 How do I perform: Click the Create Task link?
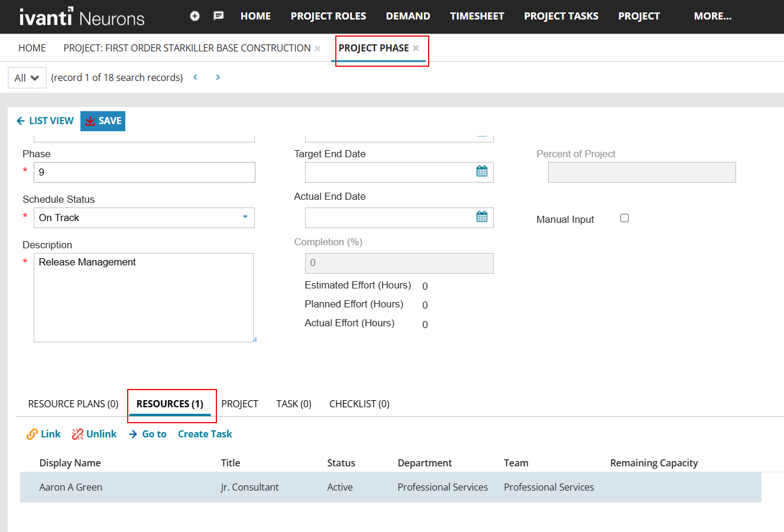[205, 434]
